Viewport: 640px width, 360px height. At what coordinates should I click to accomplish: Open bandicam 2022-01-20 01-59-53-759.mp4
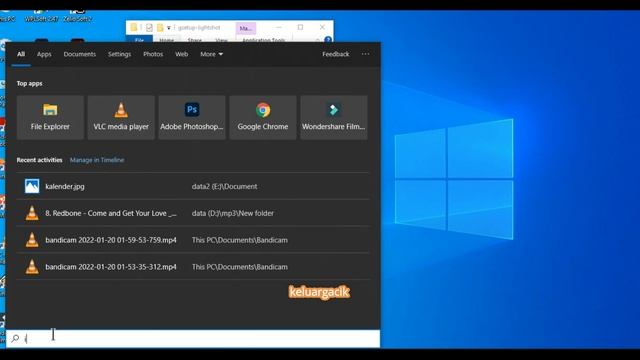[x=193, y=240]
